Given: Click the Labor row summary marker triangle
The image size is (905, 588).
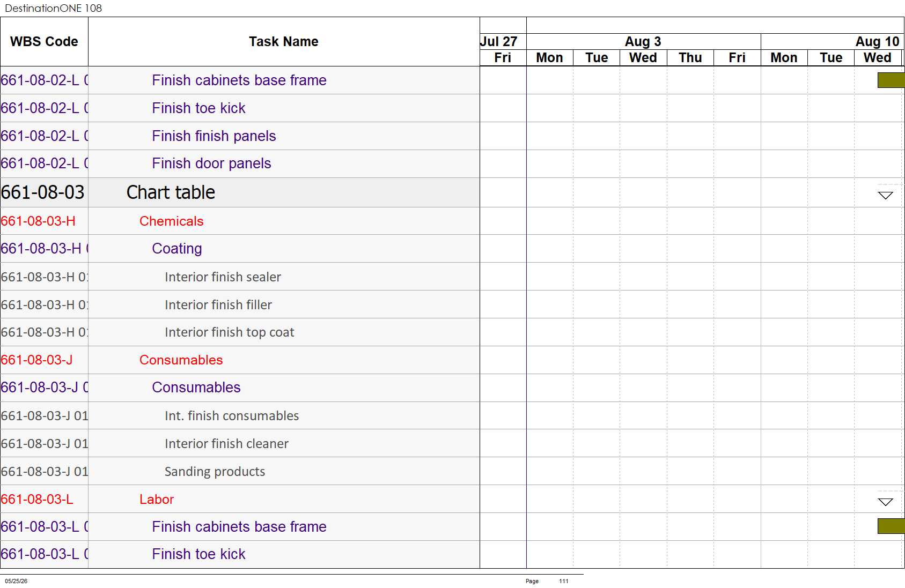Looking at the screenshot, I should click(885, 502).
